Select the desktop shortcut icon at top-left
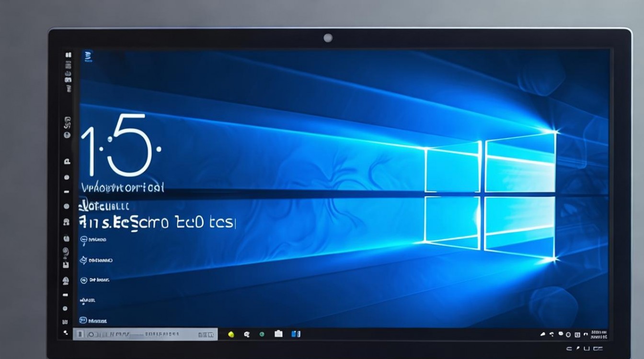 [88, 56]
